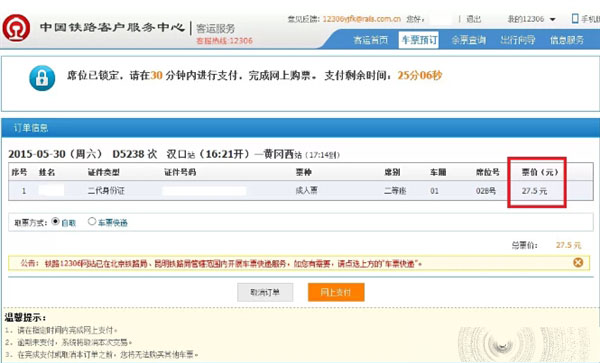This screenshot has width=600, height=363.
Task: Switch to the 车票预订 tab
Action: pos(419,40)
